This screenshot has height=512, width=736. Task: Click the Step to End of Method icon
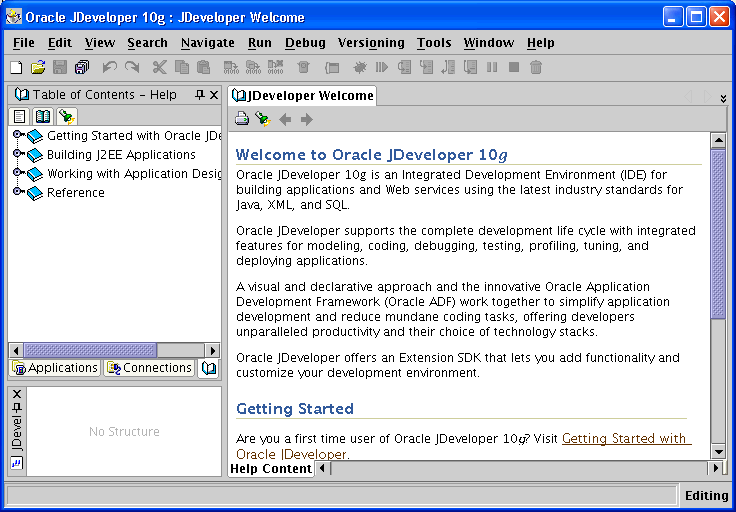tap(470, 68)
